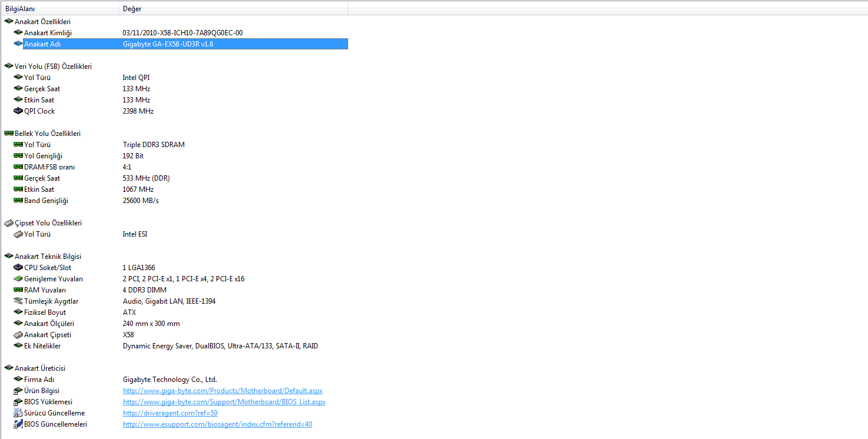Click the BIOS Güncellemeleri icon

point(18,424)
